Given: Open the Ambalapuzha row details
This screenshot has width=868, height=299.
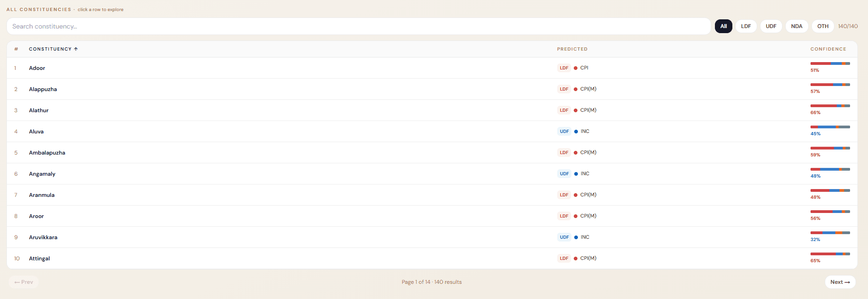Looking at the screenshot, I should tap(47, 153).
